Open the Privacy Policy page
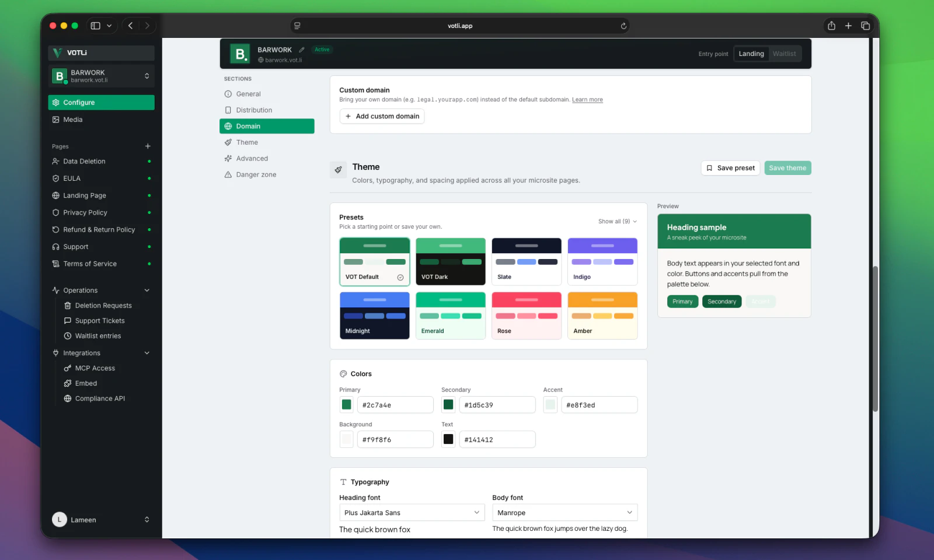Viewport: 934px width, 560px height. click(x=101, y=213)
